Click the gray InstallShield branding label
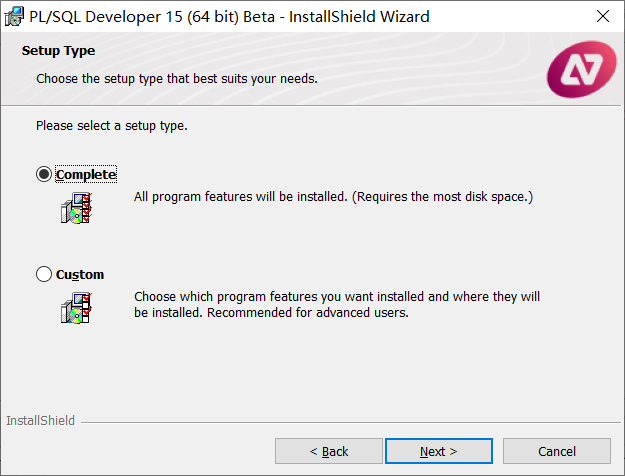The width and height of the screenshot is (625, 476). (x=40, y=421)
